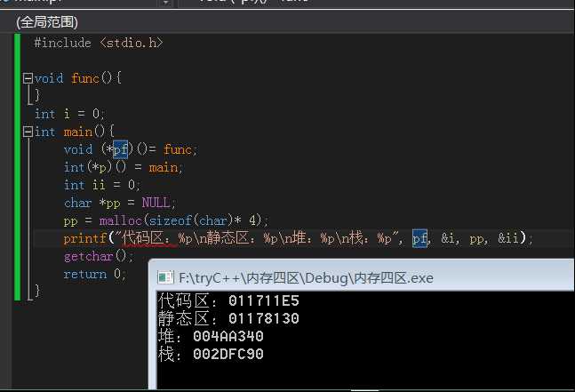Image resolution: width=575 pixels, height=392 pixels.
Task: Click the pp argument in printf call
Action: (476, 239)
